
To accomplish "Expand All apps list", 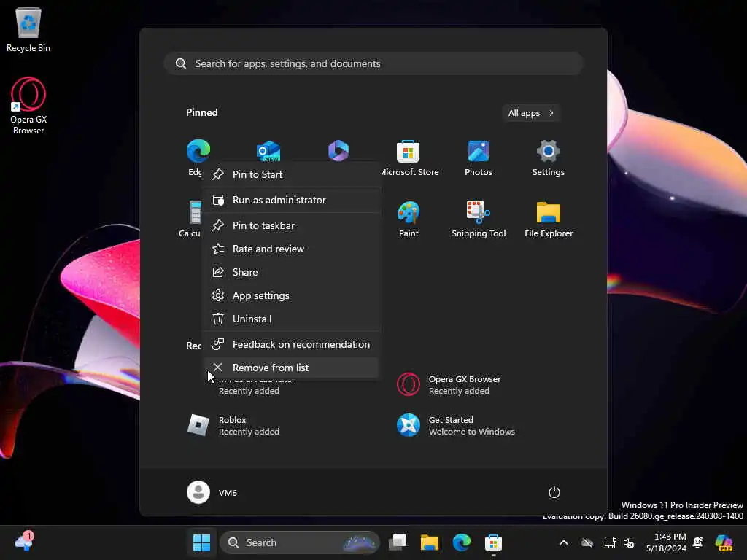I will tap(531, 113).
